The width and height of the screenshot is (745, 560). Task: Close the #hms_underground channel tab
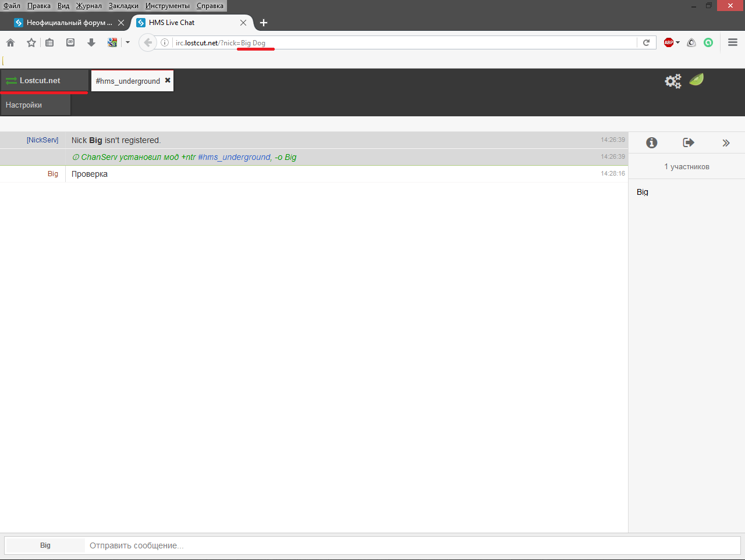pos(168,80)
